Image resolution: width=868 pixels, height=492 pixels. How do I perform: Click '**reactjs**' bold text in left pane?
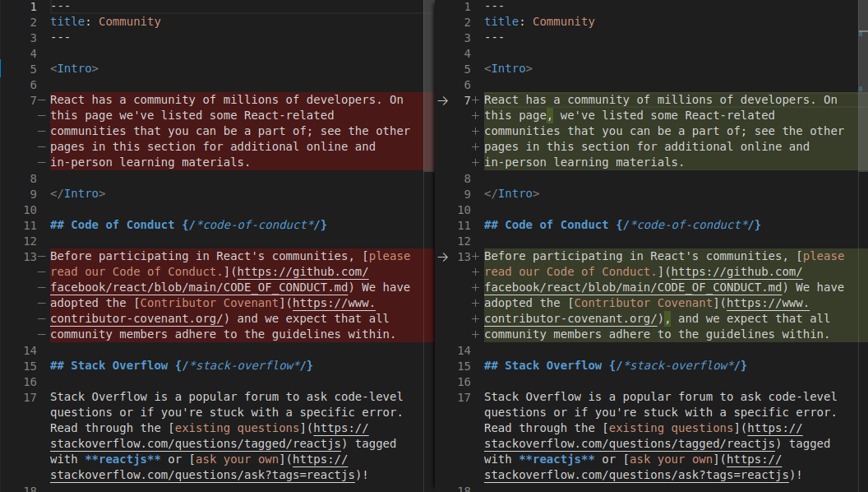[123, 459]
